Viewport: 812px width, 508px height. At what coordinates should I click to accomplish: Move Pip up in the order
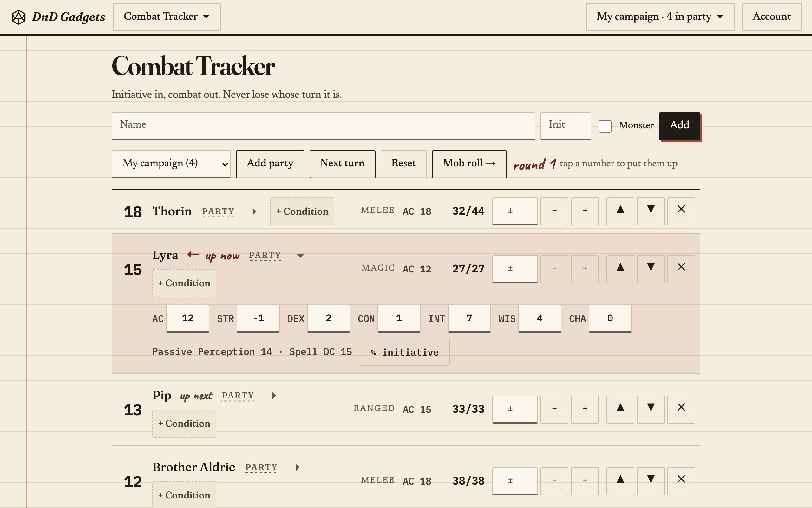pyautogui.click(x=620, y=410)
